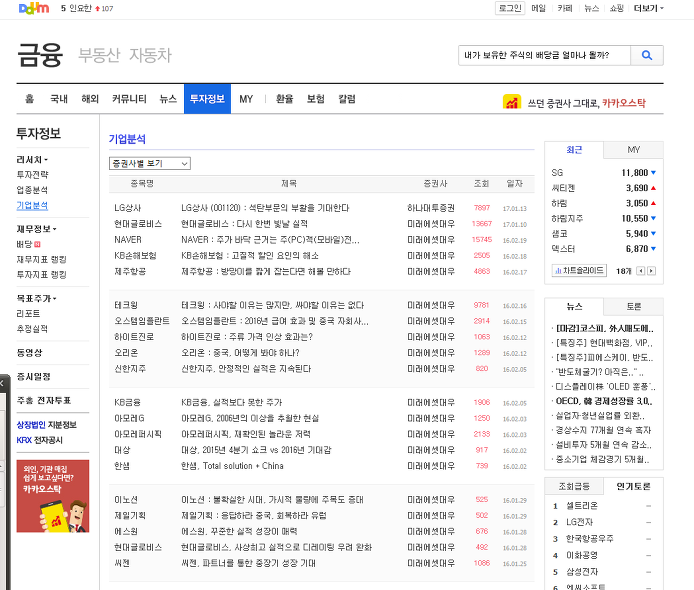Open the OECD news headline

[x=604, y=401]
